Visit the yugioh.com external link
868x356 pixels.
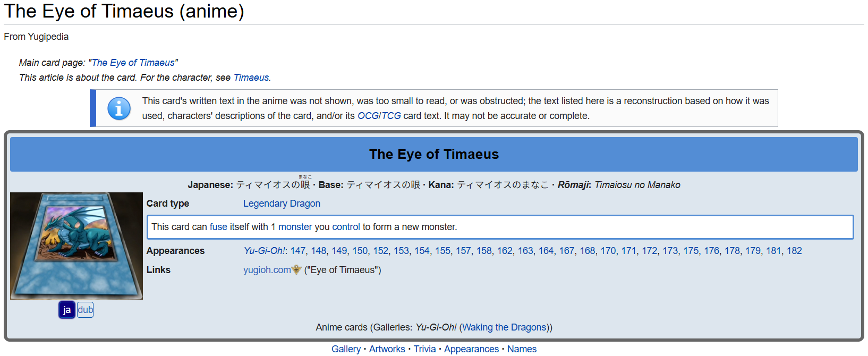[x=267, y=270]
